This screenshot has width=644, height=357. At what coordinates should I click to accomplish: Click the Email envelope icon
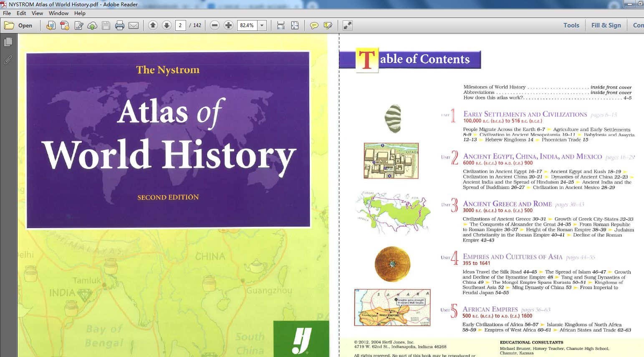134,25
